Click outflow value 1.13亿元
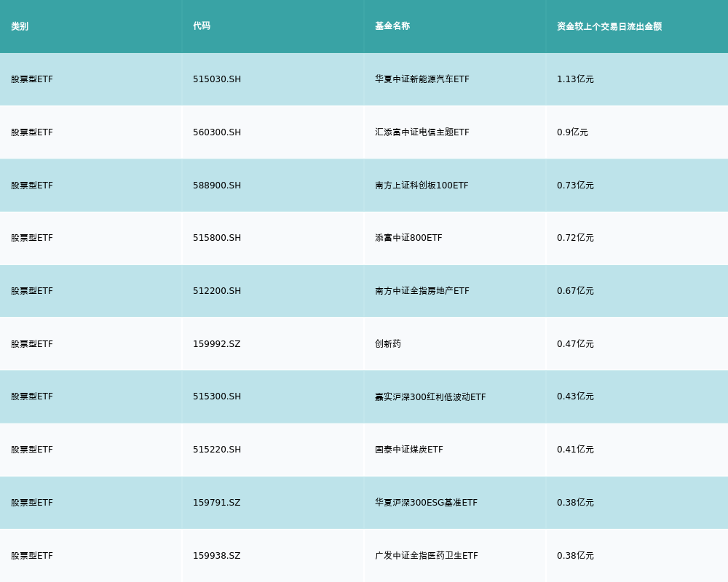Screen dimensions: 728x582 click(575, 79)
